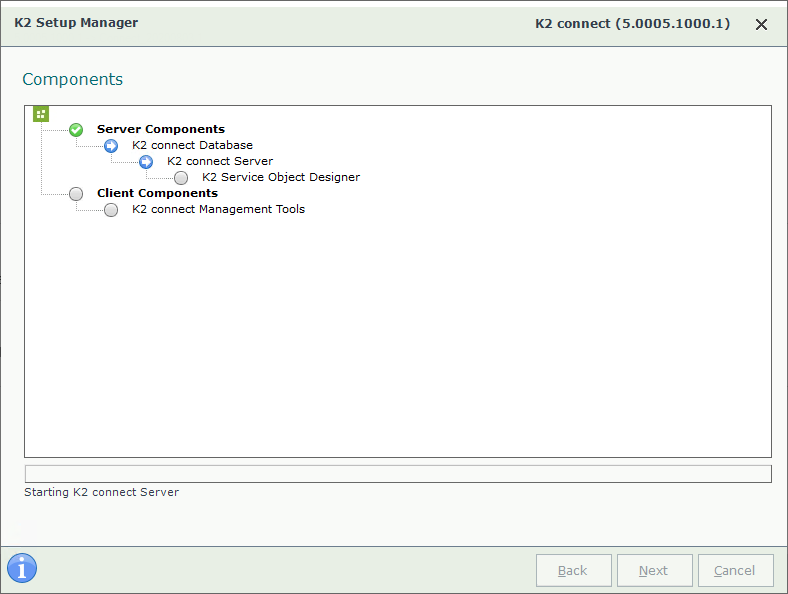Click the grey circle beside Client Components

click(x=76, y=193)
